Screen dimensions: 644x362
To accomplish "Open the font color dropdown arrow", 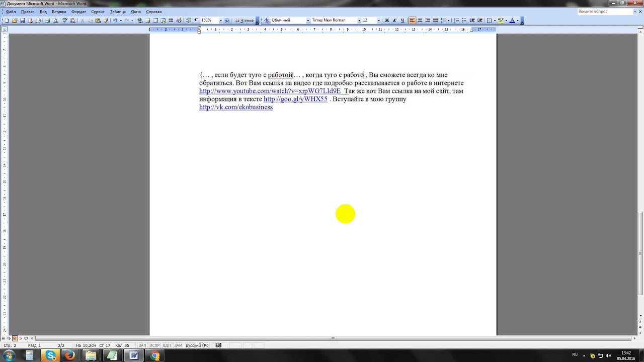I will [x=517, y=21].
